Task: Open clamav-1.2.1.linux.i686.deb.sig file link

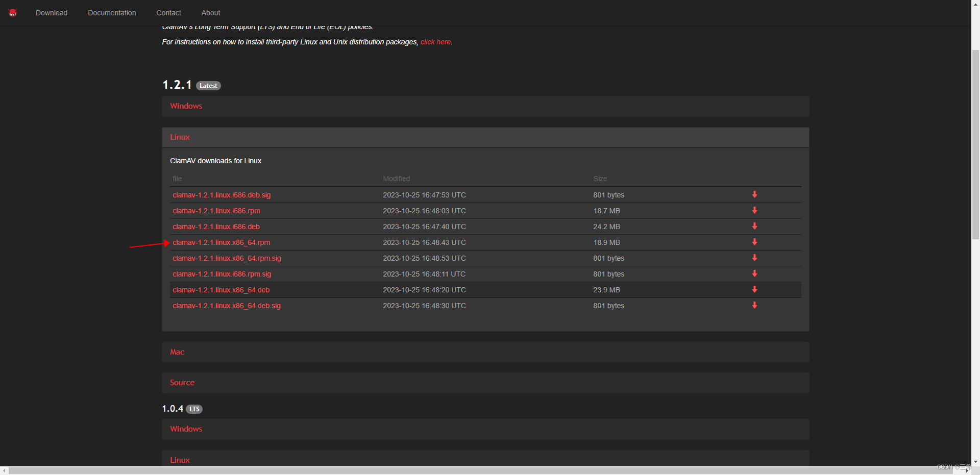Action: tap(222, 195)
